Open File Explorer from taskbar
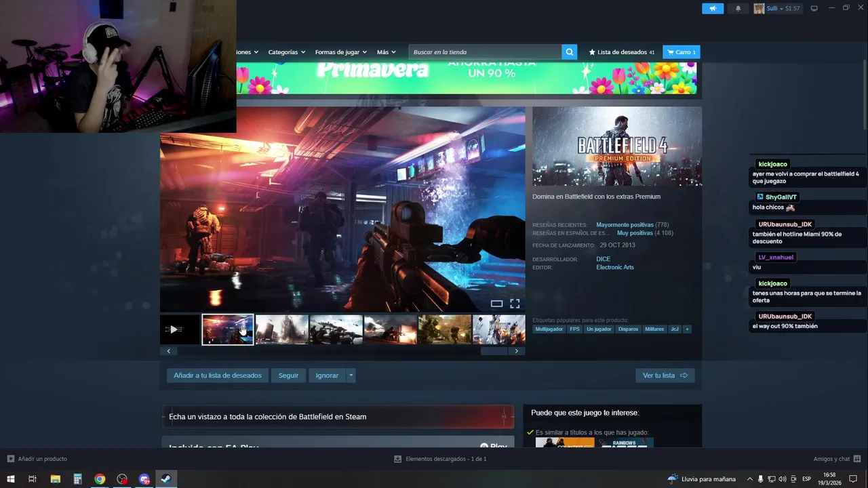This screenshot has width=868, height=488. [55, 479]
